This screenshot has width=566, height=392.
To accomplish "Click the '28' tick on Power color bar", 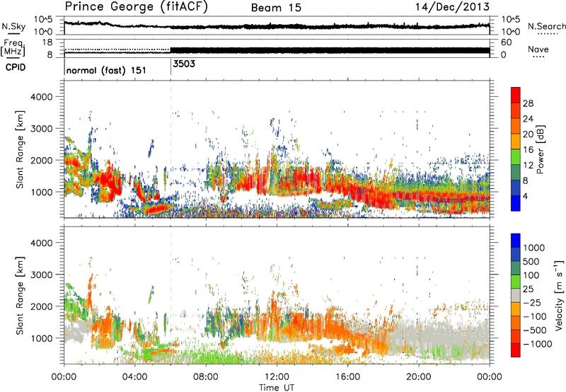I will 528,103.
